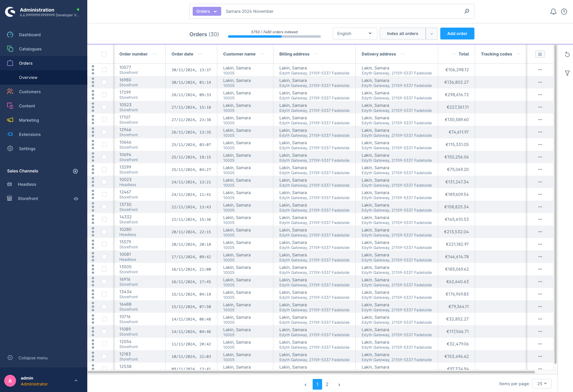Select the checkbox for order 10577
This screenshot has height=392, width=573.
click(x=105, y=70)
